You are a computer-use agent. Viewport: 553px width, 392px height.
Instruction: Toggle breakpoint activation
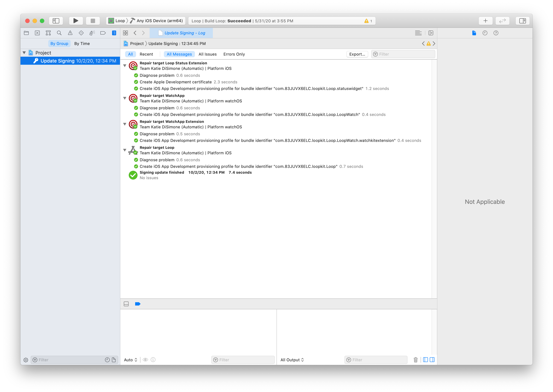[138, 304]
